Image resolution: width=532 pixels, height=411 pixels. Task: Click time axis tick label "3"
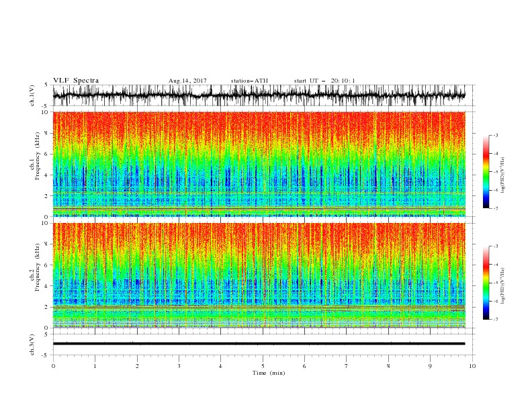(x=179, y=366)
